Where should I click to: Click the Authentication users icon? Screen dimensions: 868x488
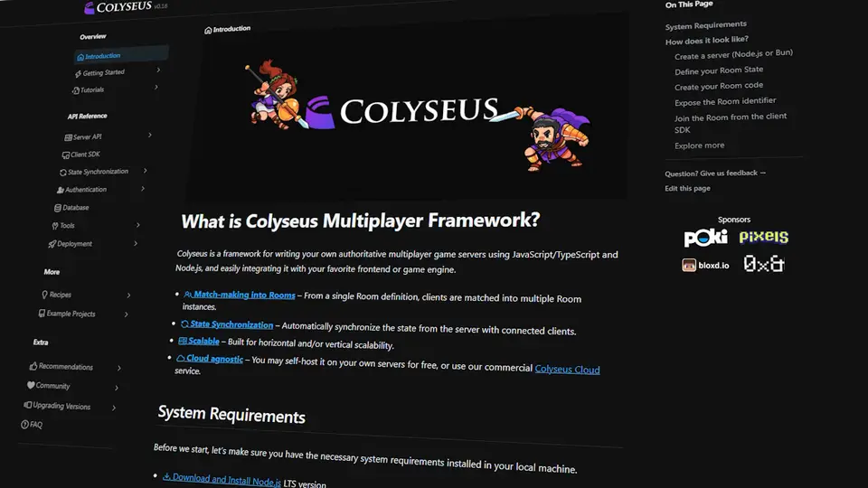(61, 191)
